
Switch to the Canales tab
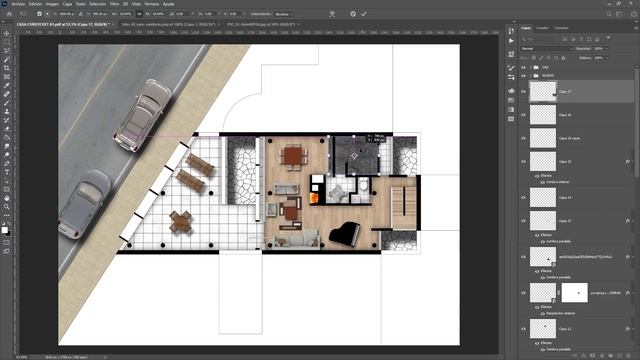(542, 28)
